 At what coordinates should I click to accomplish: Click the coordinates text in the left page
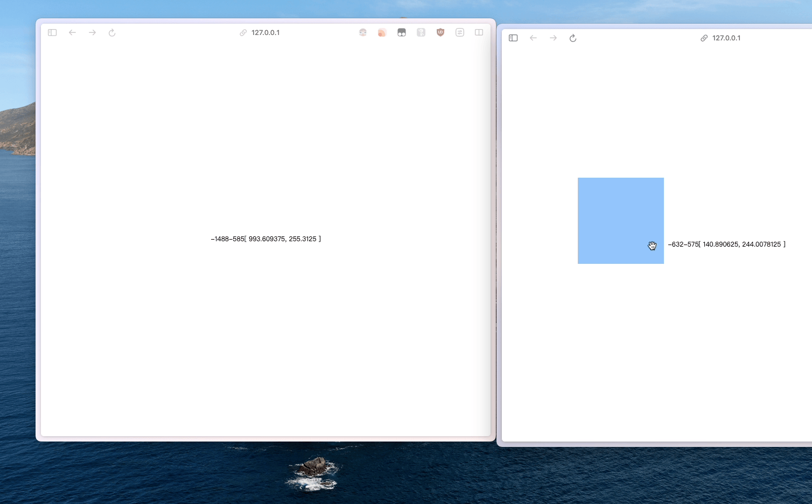pos(265,239)
